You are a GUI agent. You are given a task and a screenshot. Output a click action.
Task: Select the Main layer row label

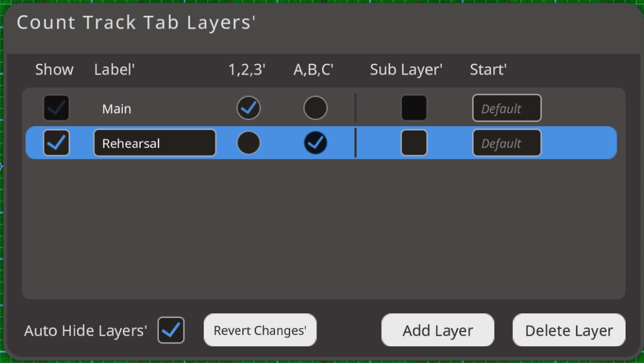[x=117, y=109]
